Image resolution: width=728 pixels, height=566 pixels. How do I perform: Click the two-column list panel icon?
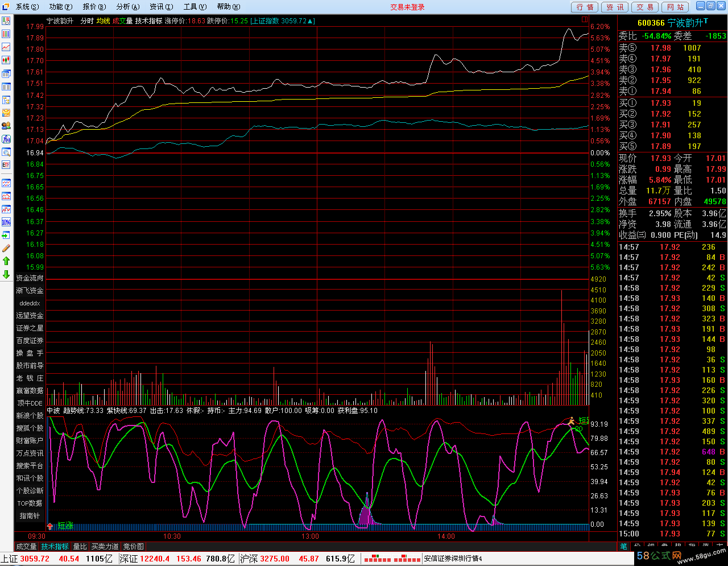point(6,86)
